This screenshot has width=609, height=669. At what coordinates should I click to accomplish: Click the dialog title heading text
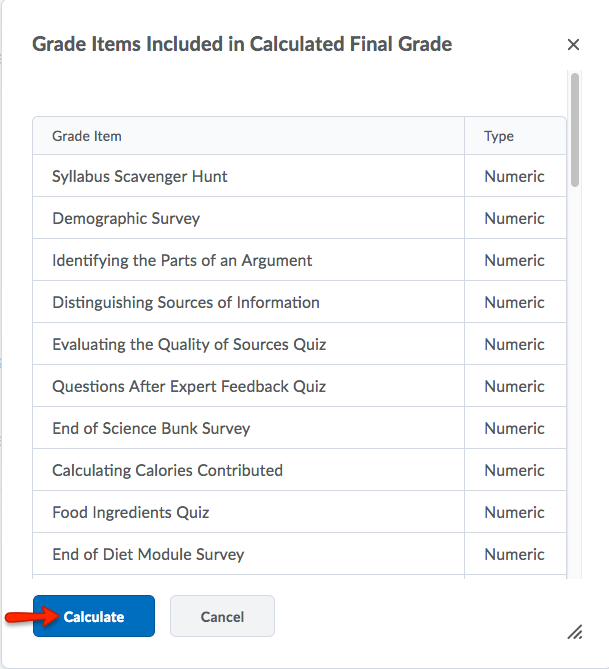(242, 44)
